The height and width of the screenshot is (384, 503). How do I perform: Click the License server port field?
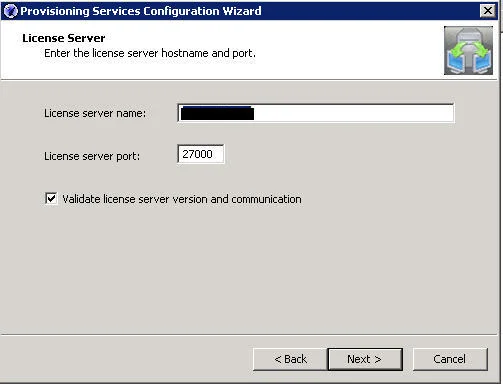tap(201, 154)
